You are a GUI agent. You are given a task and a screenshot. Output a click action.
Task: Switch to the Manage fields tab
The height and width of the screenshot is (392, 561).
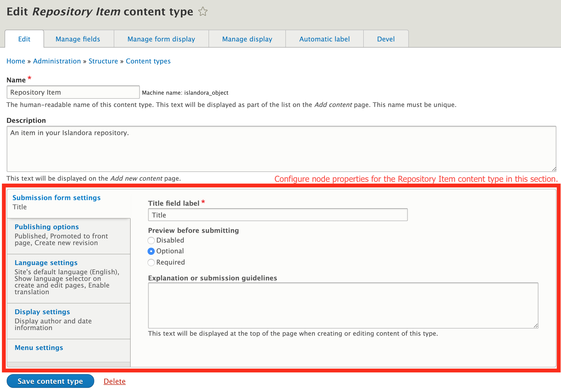(78, 39)
